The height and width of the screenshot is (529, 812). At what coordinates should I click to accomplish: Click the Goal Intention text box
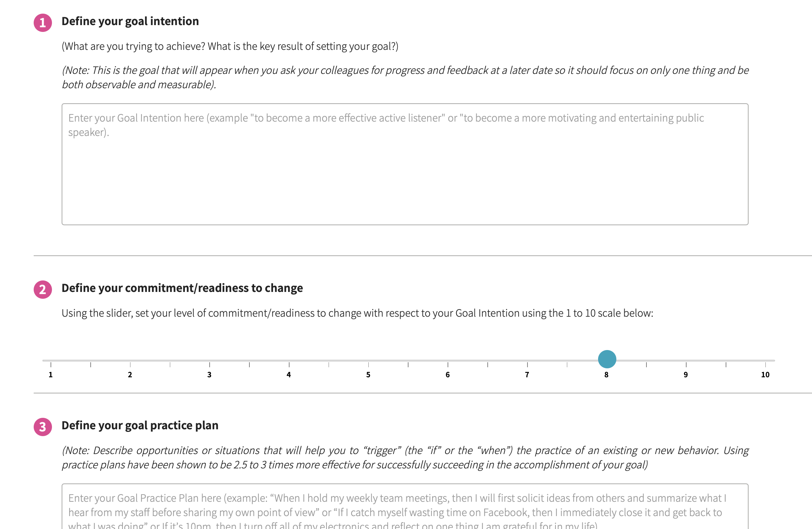click(405, 163)
